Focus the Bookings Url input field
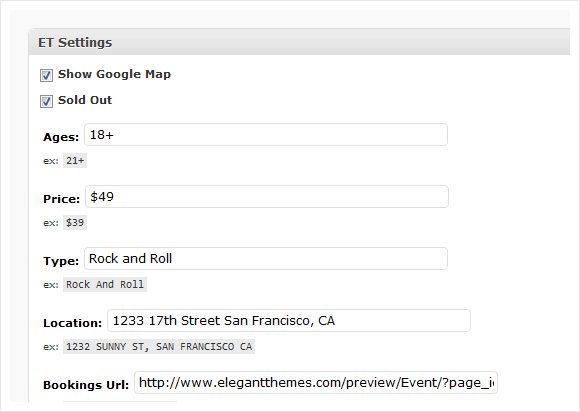 click(316, 382)
